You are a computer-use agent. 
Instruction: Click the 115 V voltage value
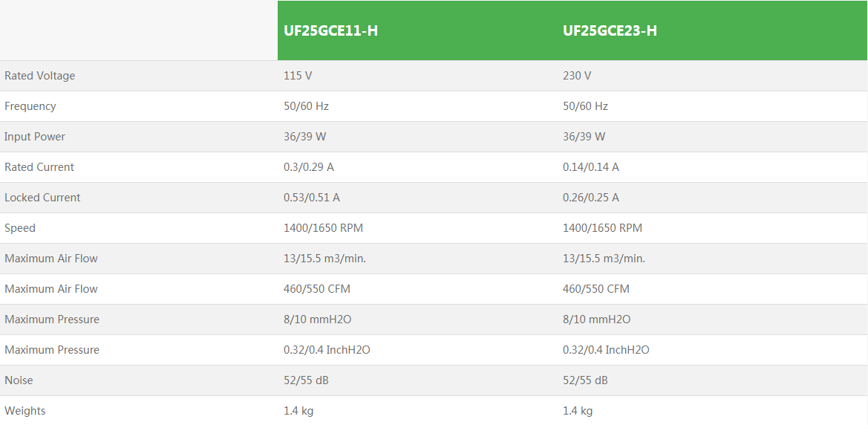click(298, 76)
